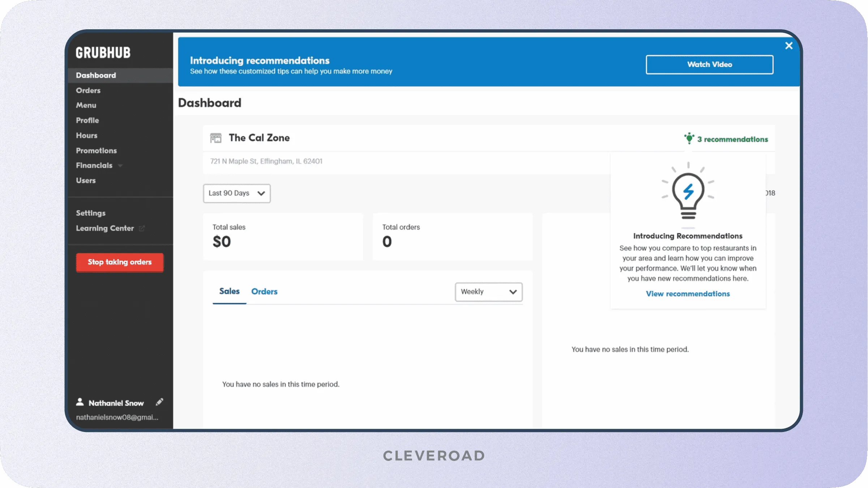Click the user profile icon at the sidebar bottom
Image resolution: width=868 pixels, height=488 pixels.
click(x=80, y=402)
